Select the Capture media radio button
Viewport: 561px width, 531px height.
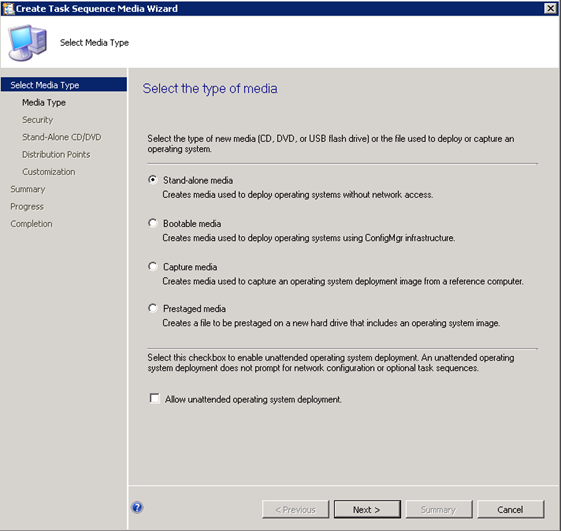point(153,266)
